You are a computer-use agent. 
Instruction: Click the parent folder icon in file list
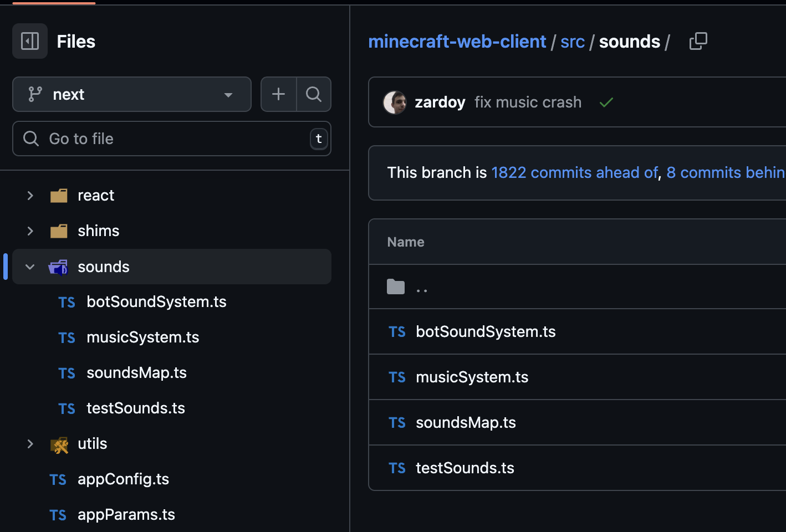click(396, 287)
